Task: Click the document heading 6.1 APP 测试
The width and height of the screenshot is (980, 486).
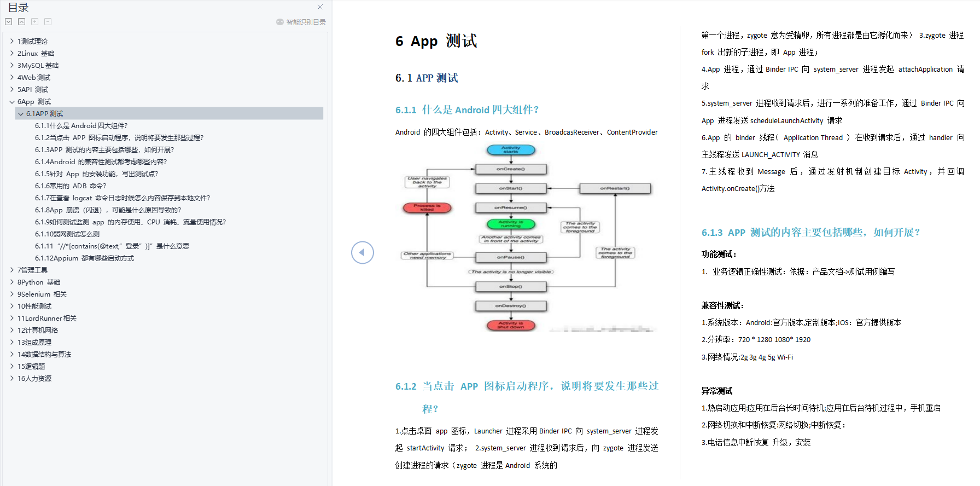Action: pos(427,78)
